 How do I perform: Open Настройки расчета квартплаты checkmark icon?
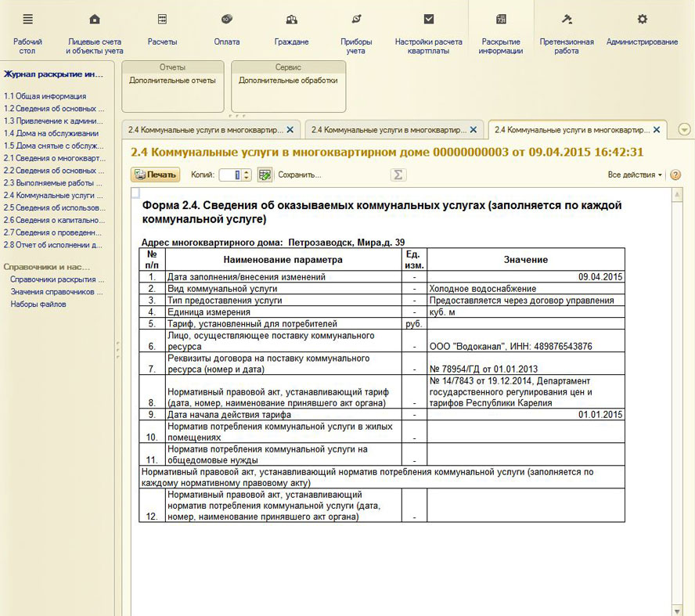[x=429, y=19]
